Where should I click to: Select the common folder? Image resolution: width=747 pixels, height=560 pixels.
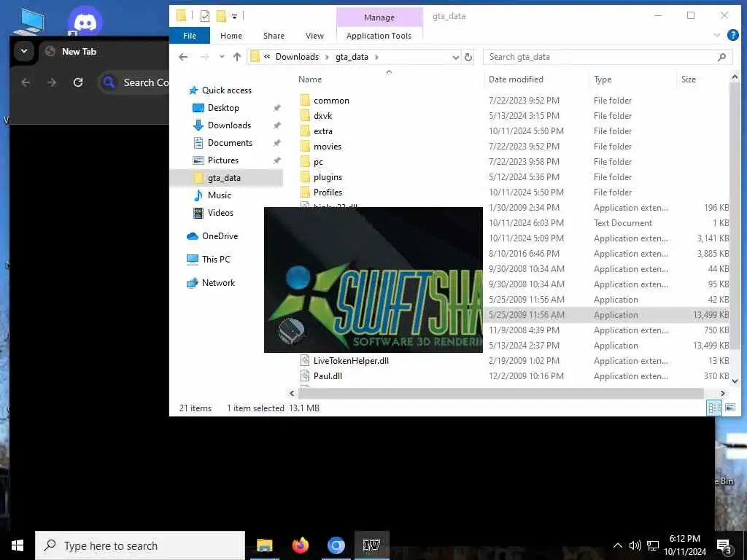(331, 101)
